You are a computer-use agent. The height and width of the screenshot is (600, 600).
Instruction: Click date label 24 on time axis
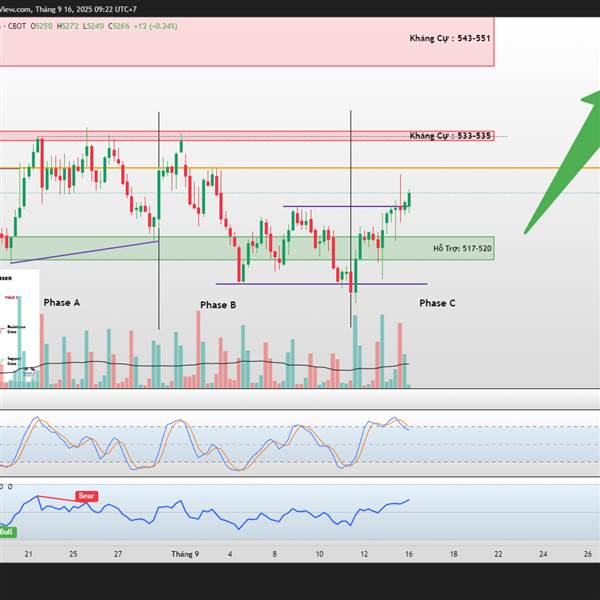tap(543, 554)
